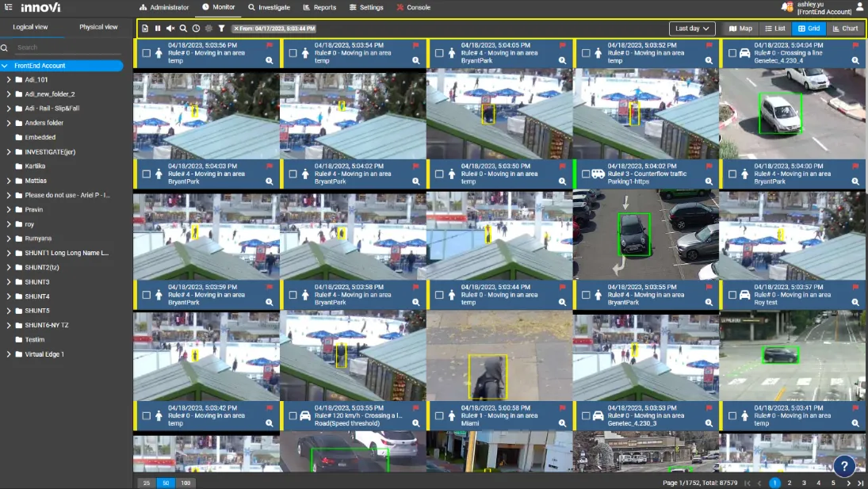The image size is (868, 489).
Task: Click the magnifier on Miami event
Action: pyautogui.click(x=563, y=423)
